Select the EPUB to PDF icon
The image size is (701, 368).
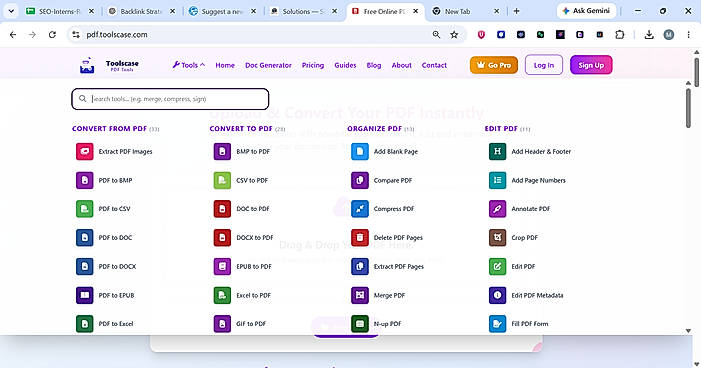(222, 266)
